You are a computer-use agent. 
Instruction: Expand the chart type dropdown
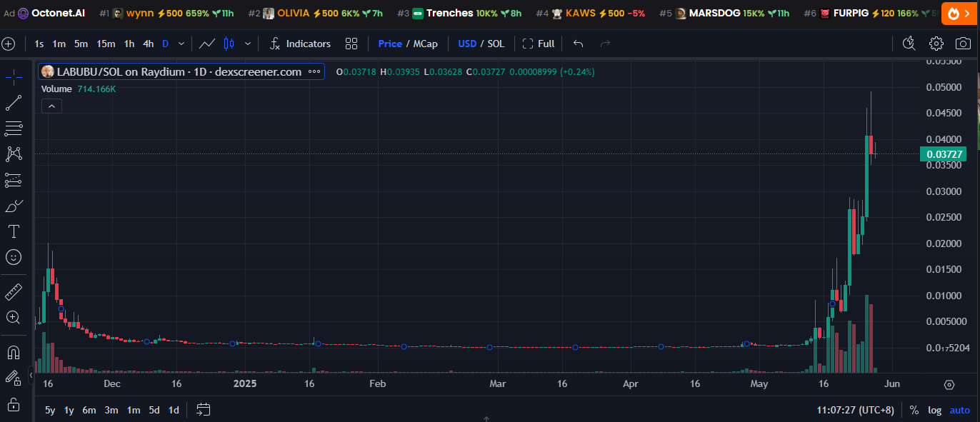(248, 44)
